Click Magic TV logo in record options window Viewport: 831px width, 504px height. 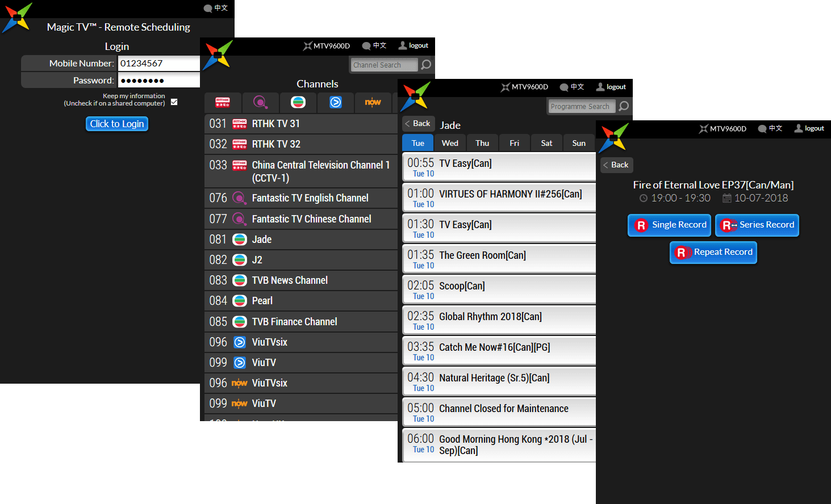(613, 138)
